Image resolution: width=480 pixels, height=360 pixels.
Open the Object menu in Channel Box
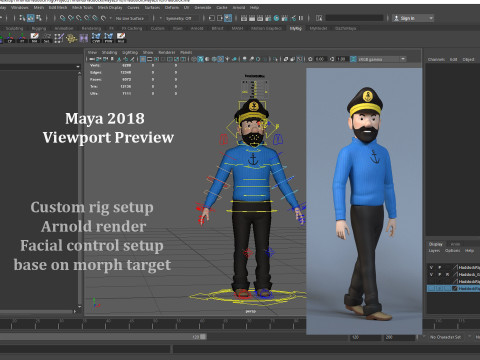point(468,59)
